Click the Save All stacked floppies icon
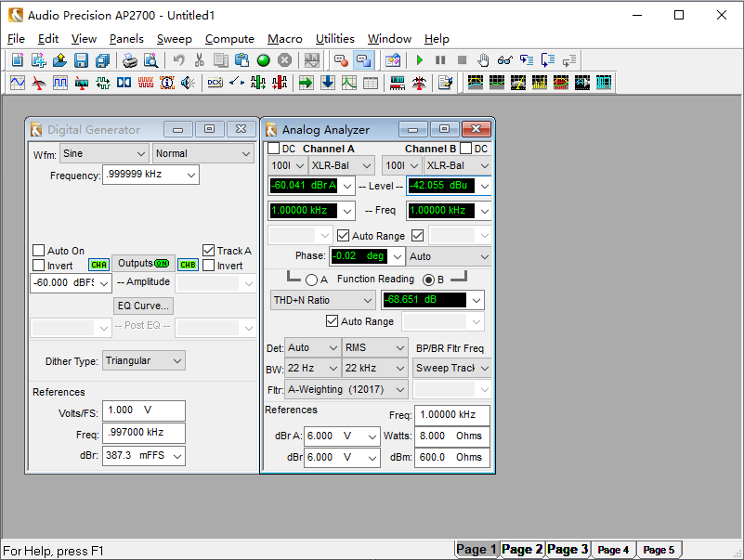Viewport: 744px width, 560px height. point(102,60)
